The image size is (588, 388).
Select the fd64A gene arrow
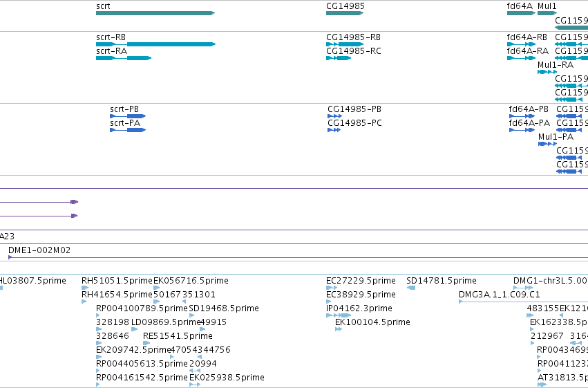pyautogui.click(x=521, y=13)
